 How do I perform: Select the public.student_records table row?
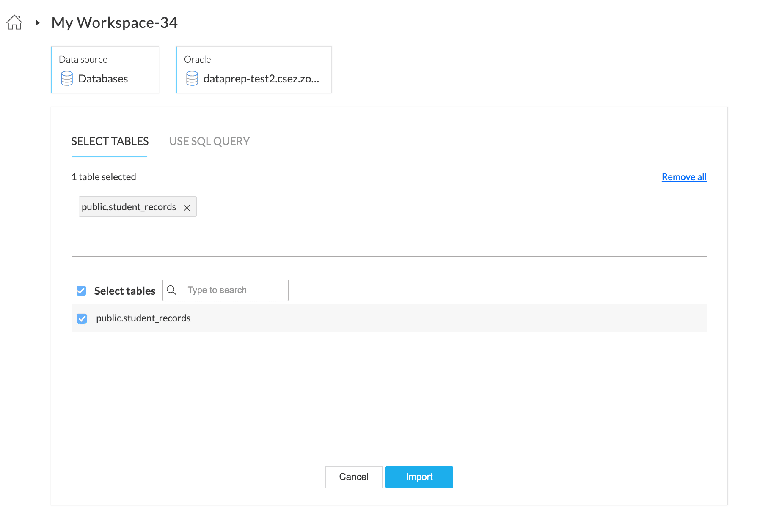pyautogui.click(x=389, y=318)
